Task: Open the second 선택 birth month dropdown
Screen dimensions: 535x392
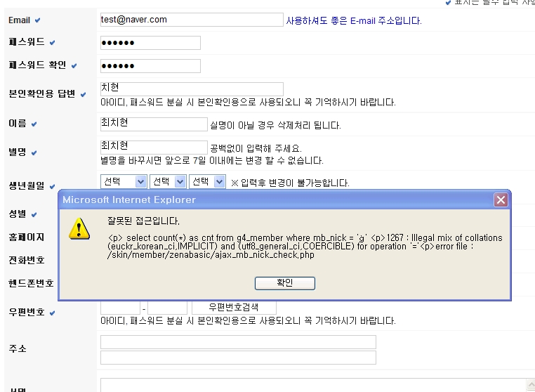Action: [x=169, y=182]
